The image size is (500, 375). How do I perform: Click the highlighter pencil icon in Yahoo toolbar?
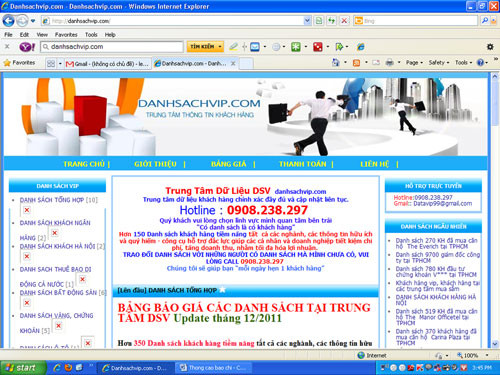[x=233, y=47]
